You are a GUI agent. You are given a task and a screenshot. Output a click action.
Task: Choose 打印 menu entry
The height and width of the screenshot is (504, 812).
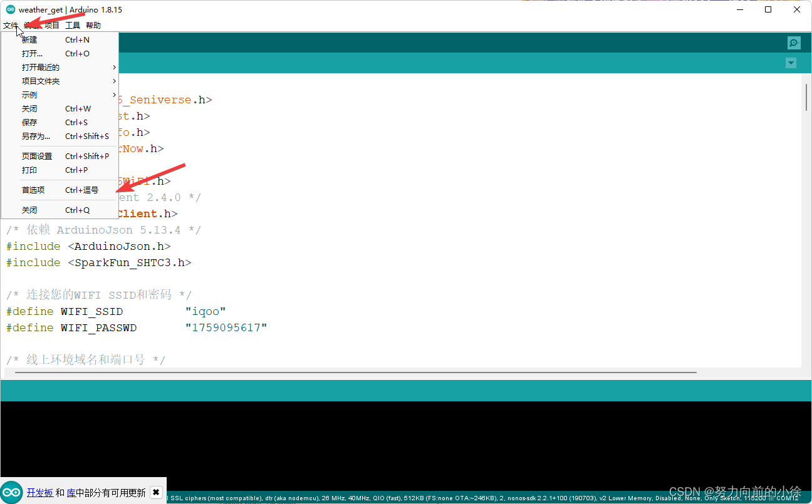click(60, 170)
